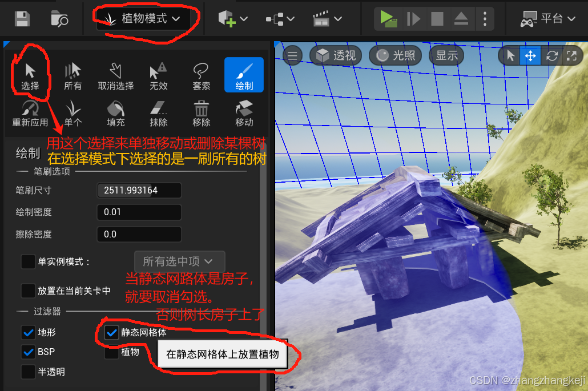Activate the Paint foliage tool
This screenshot has height=391, width=588.
click(243, 75)
